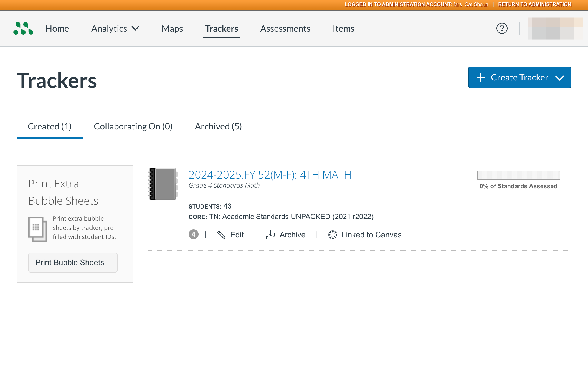Open the 2024-2025.FY 52(M-F): 4TH MATH tracker
Viewport: 588px width, 371px height.
coord(270,175)
